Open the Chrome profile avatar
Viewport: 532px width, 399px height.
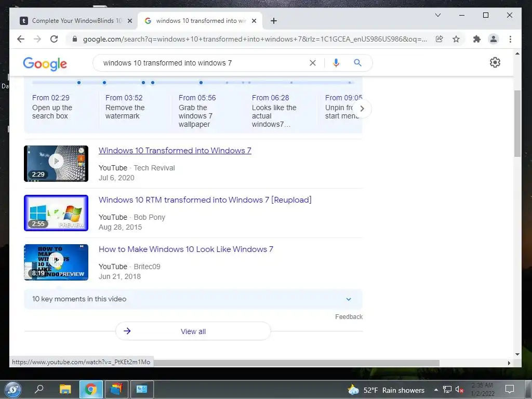point(494,39)
